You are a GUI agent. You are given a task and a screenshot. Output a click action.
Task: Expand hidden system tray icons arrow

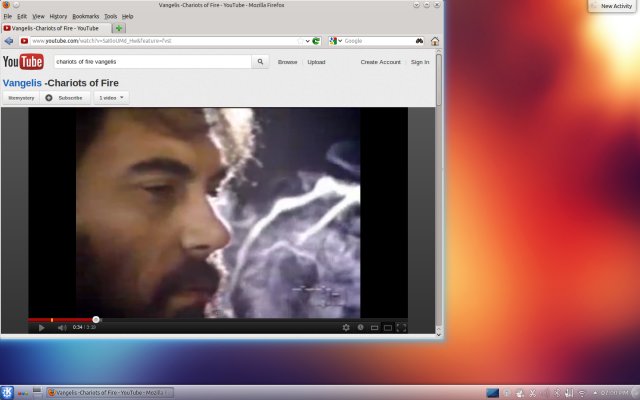595,393
